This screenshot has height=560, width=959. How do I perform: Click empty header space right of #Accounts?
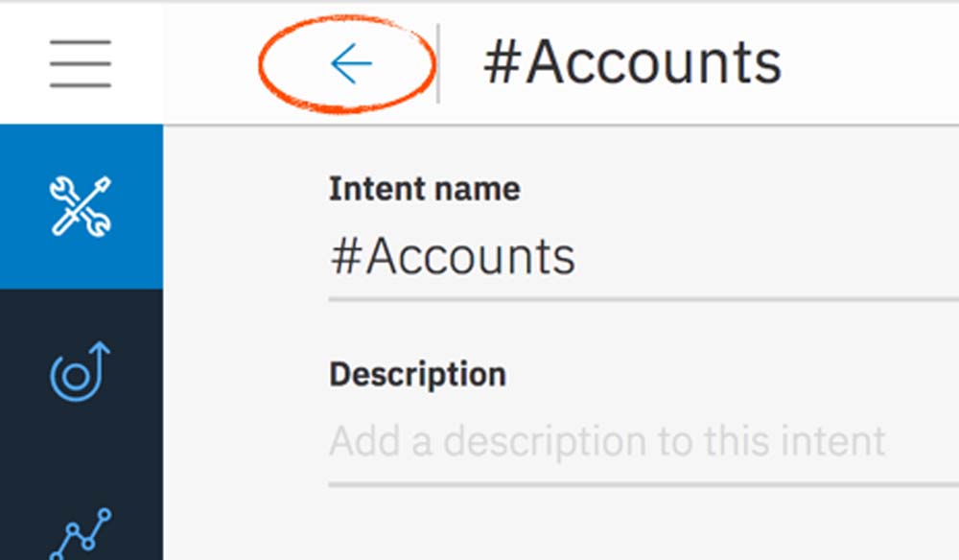pos(873,63)
